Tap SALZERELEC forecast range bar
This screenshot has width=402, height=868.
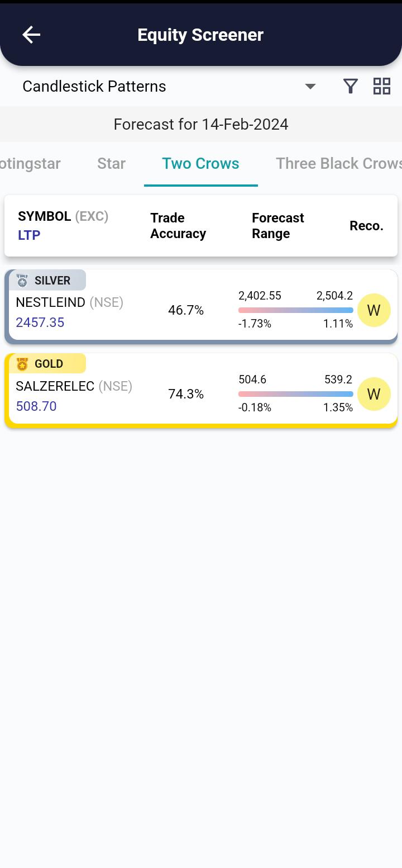[x=295, y=394]
